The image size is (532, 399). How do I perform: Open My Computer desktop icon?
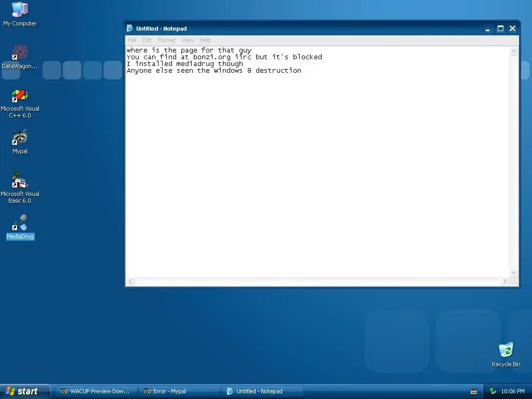20,14
